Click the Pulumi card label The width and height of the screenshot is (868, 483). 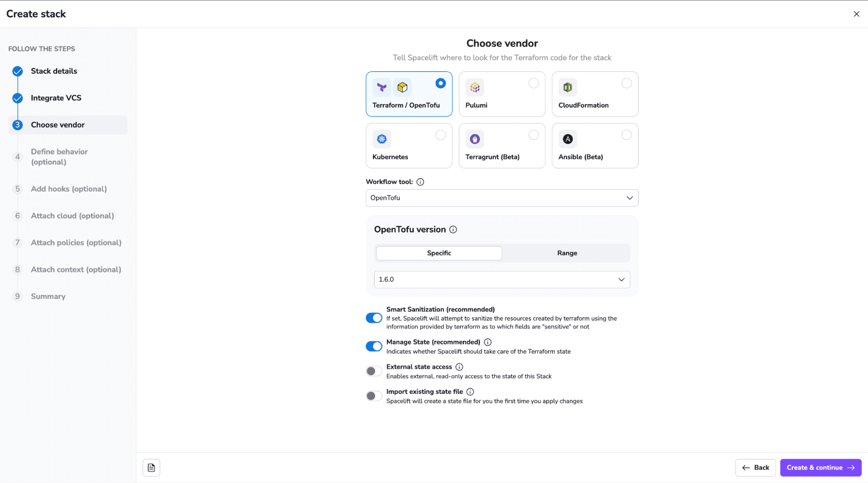pyautogui.click(x=476, y=106)
